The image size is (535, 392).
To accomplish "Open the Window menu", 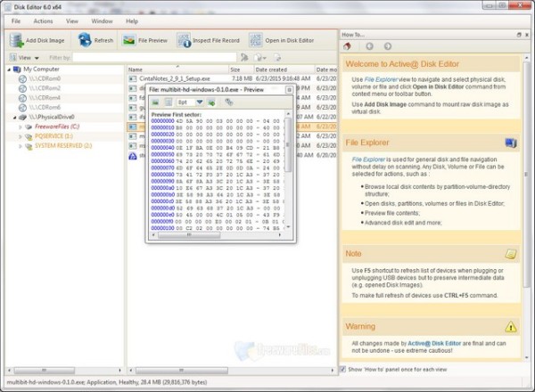I will coord(102,21).
